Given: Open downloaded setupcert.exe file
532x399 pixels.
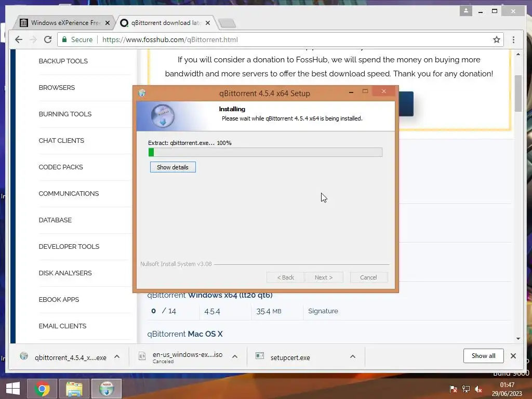Looking at the screenshot, I should [290, 357].
